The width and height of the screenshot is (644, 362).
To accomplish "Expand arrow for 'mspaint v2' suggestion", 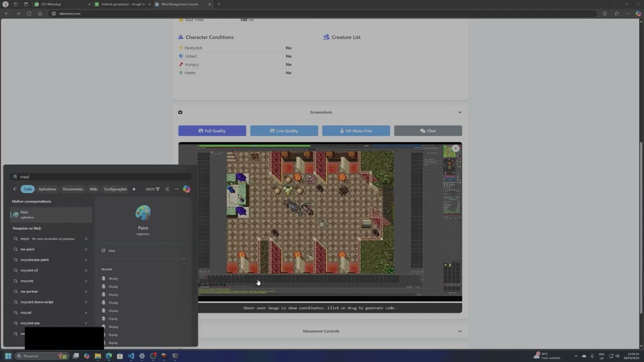I will (x=86, y=270).
